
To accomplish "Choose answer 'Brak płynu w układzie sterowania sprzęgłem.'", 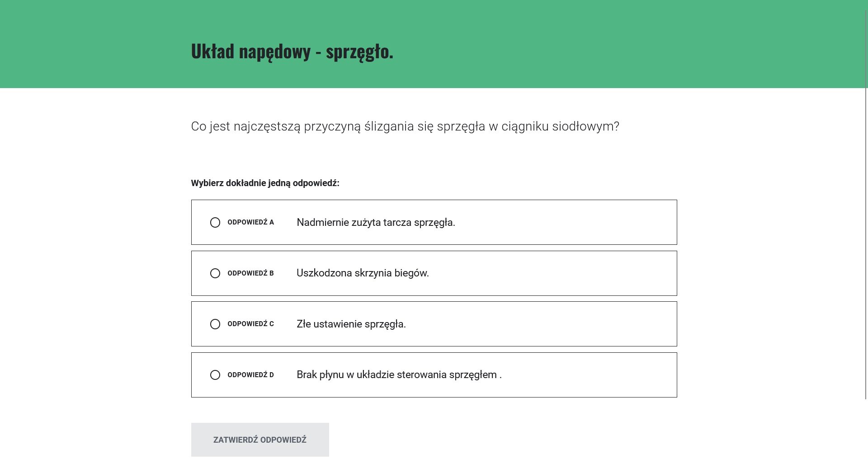I will point(399,375).
